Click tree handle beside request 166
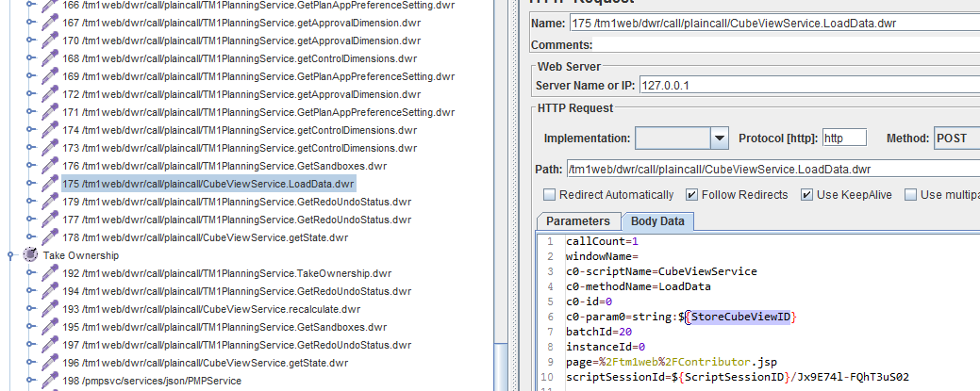Image resolution: width=980 pixels, height=391 pixels. click(29, 5)
